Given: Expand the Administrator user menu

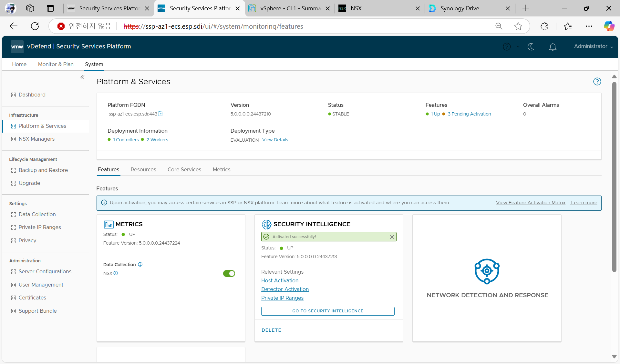Looking at the screenshot, I should click(x=593, y=46).
